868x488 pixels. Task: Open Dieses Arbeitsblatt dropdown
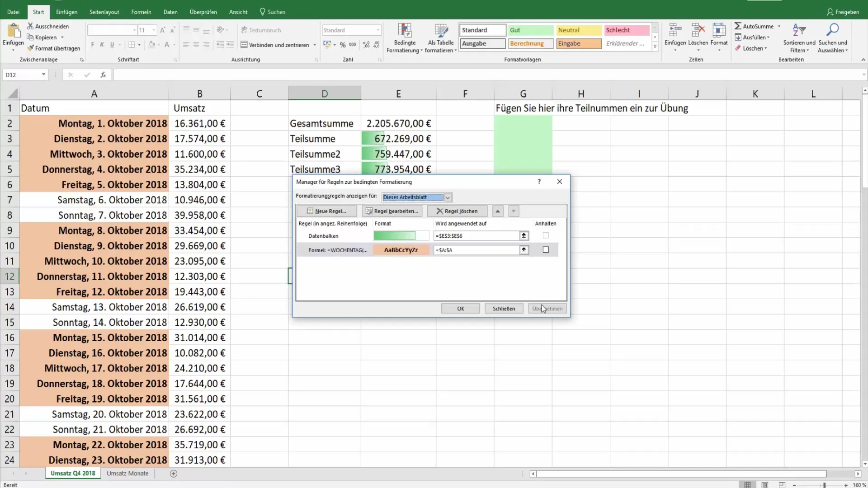pos(448,197)
